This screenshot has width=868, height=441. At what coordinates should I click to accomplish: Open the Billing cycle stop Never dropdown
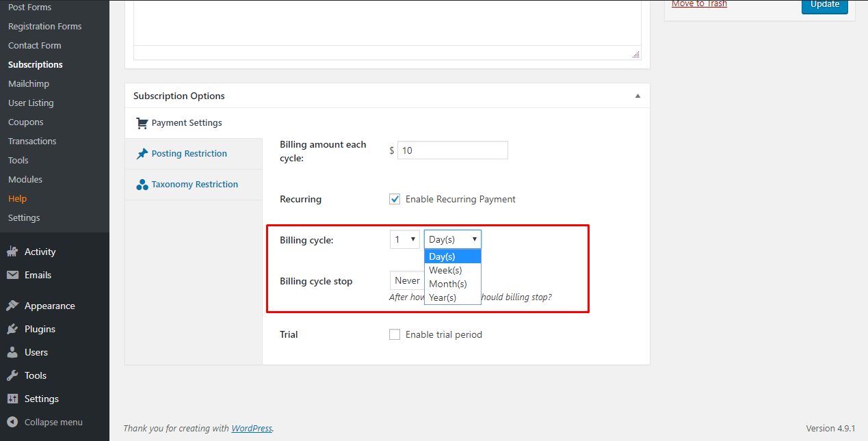click(407, 280)
